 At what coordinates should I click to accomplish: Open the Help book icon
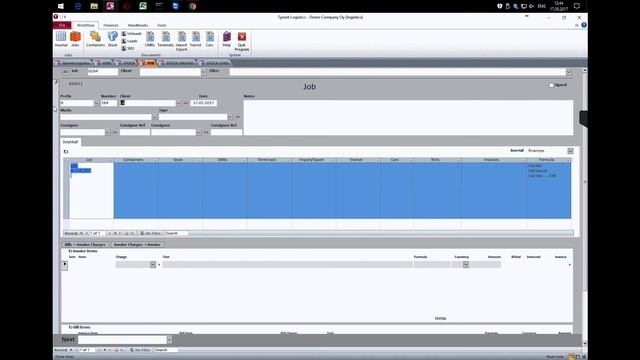(x=227, y=39)
